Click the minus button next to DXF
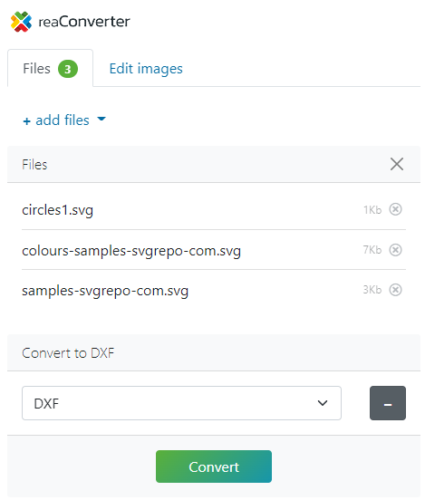The height and width of the screenshot is (500, 425). click(387, 403)
